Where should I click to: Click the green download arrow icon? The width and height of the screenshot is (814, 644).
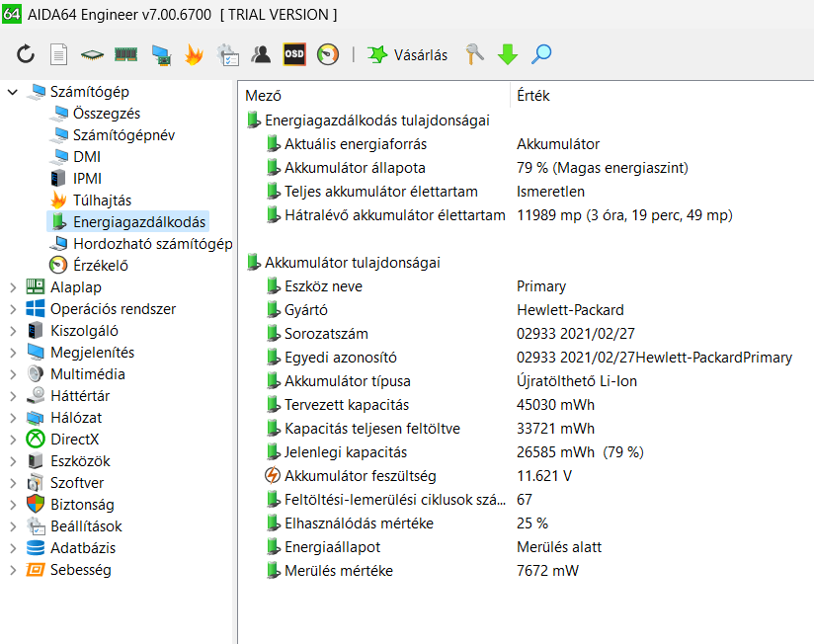[x=508, y=54]
